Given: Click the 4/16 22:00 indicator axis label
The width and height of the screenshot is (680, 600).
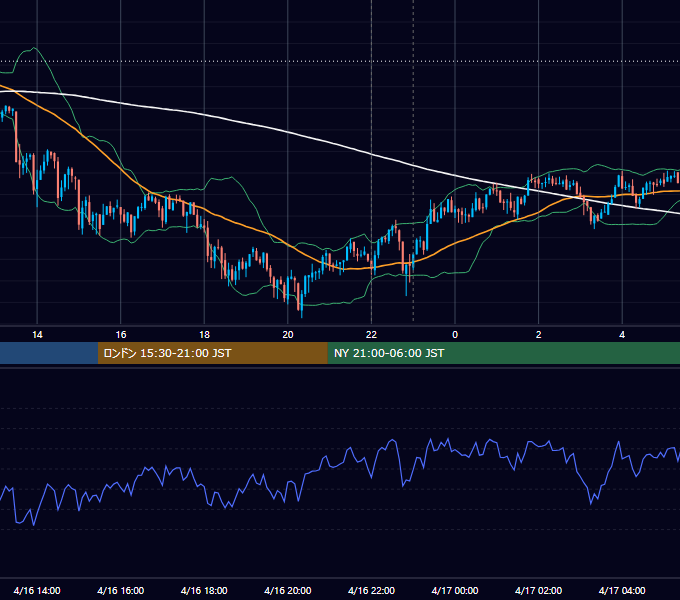Looking at the screenshot, I should pos(371,590).
